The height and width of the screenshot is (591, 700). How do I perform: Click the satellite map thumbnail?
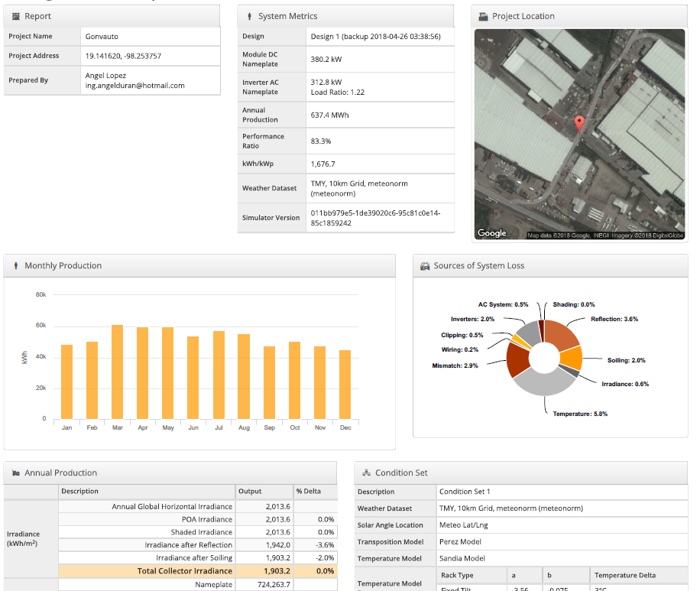pyautogui.click(x=579, y=135)
